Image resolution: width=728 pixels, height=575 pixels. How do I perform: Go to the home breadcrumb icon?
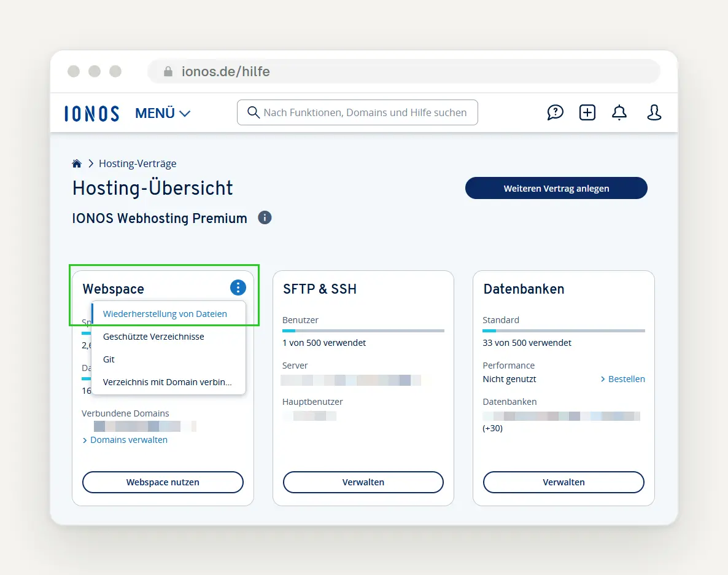click(x=77, y=163)
